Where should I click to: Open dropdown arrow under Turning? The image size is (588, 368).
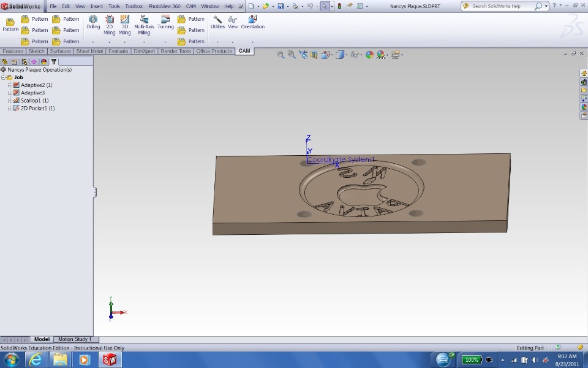165,42
